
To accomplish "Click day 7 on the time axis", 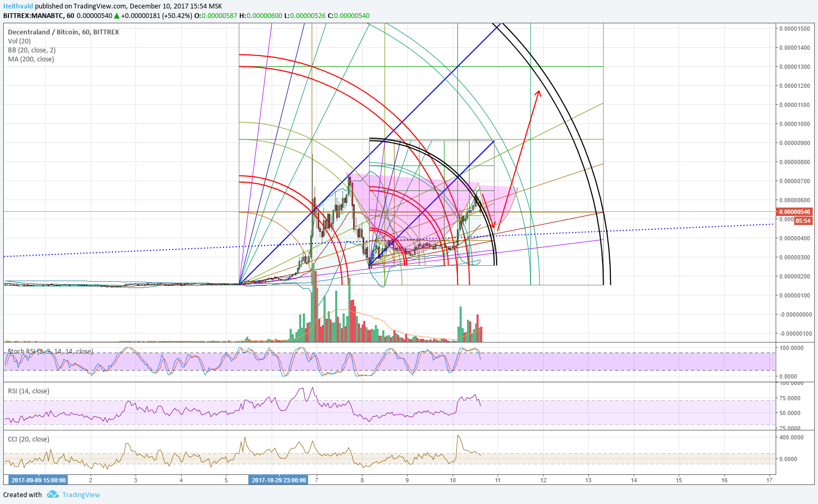I will [x=317, y=480].
